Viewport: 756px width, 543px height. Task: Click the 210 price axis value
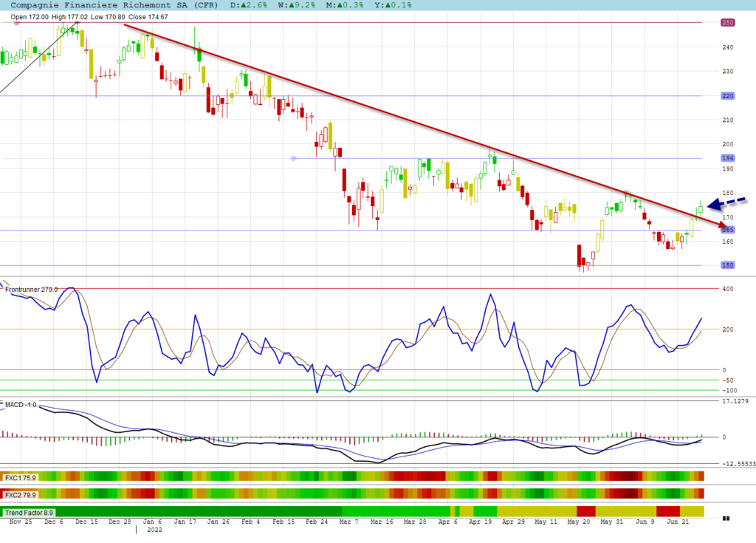[x=727, y=120]
